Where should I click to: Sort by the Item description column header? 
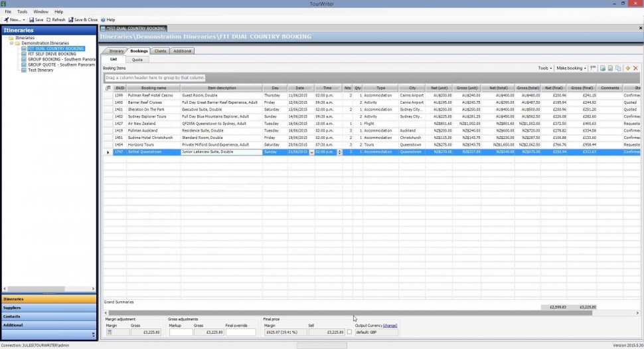222,88
